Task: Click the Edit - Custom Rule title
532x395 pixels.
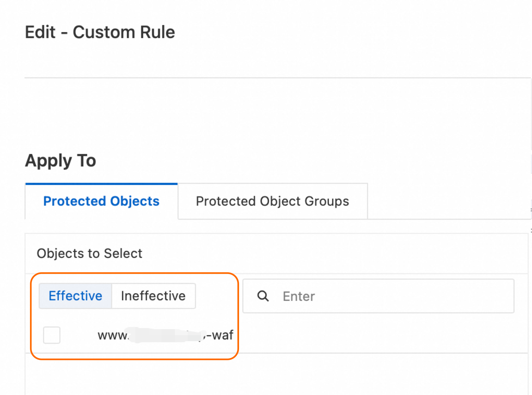Action: point(100,32)
